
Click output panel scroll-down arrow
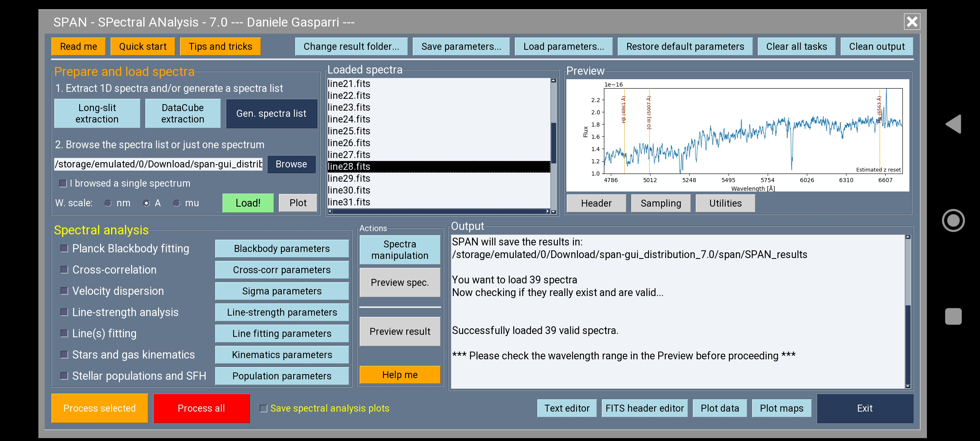(908, 386)
